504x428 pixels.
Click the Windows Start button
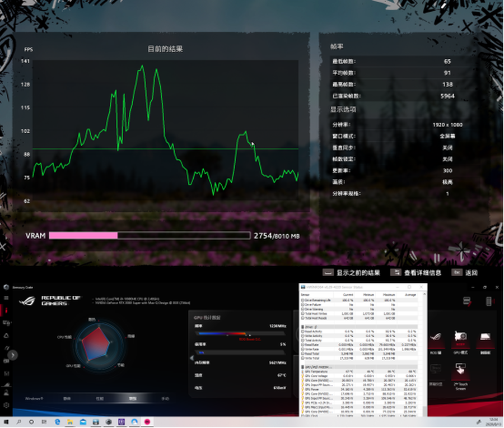pos(6,421)
